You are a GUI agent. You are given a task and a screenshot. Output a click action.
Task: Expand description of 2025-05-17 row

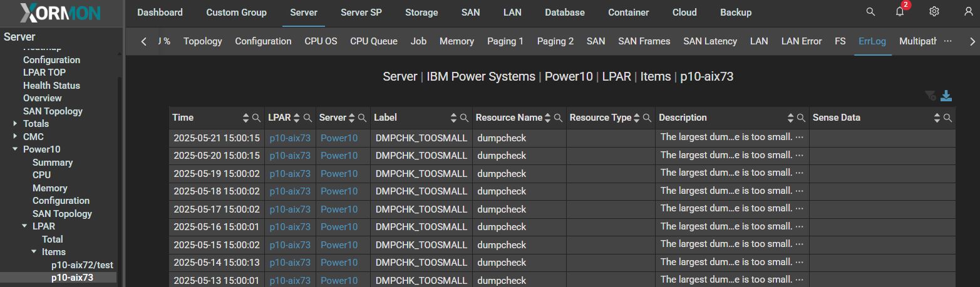pyautogui.click(x=798, y=208)
